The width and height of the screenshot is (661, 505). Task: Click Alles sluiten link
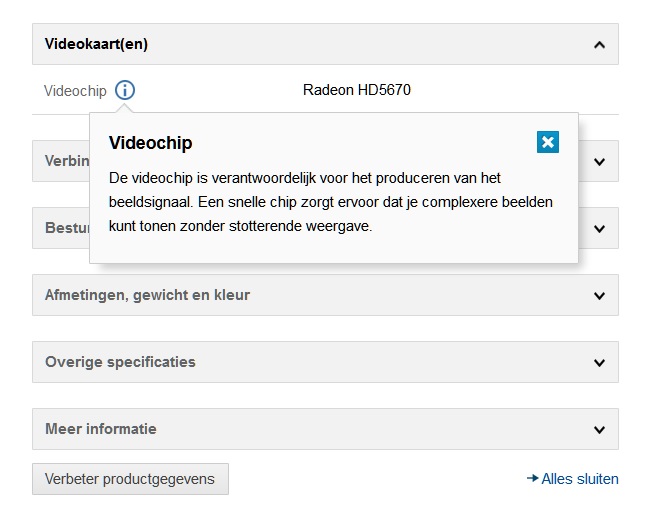[573, 479]
